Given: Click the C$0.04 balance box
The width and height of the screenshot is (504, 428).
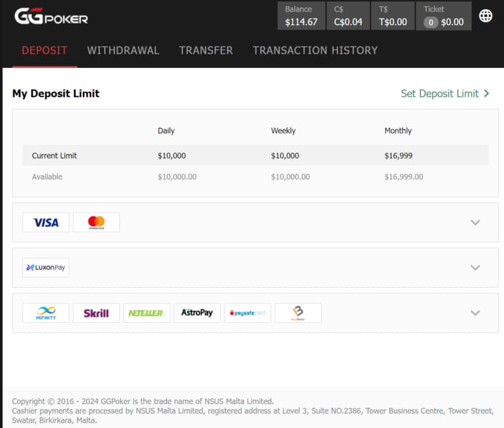Looking at the screenshot, I should (x=348, y=16).
